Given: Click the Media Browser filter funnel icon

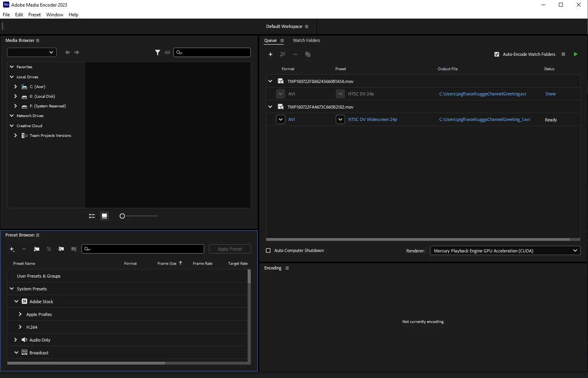Looking at the screenshot, I should (158, 52).
